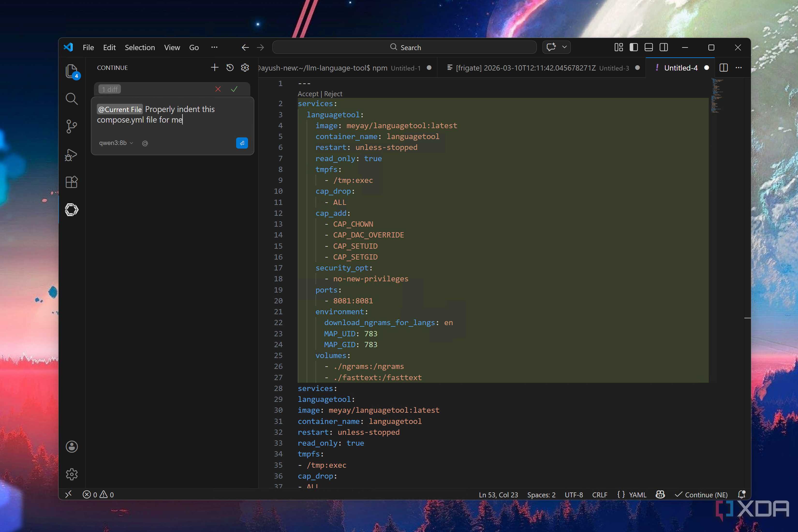The width and height of the screenshot is (798, 532).
Task: Open the Manage gear in activity bar
Action: tap(72, 474)
